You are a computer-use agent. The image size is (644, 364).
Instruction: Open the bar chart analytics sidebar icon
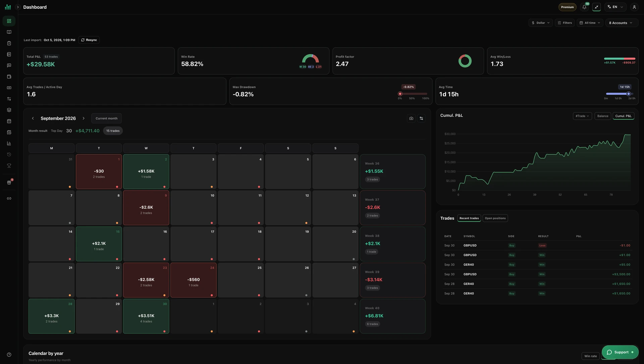[9, 143]
